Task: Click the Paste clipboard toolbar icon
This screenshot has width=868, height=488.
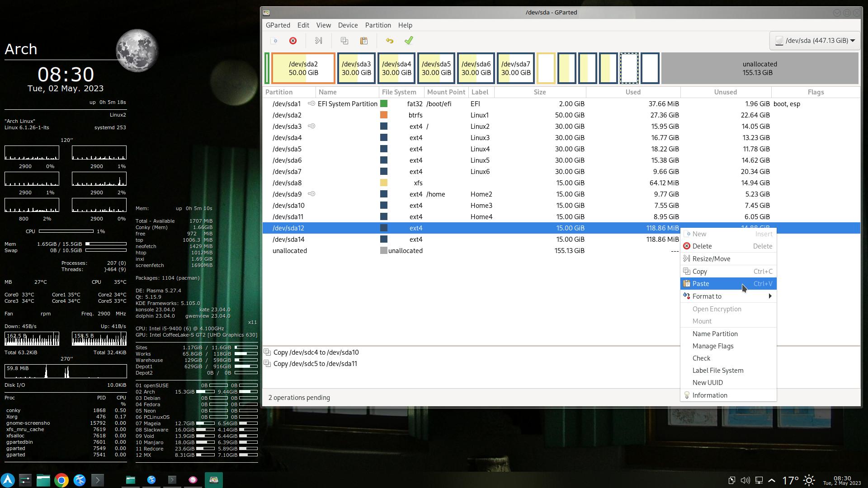Action: (363, 41)
